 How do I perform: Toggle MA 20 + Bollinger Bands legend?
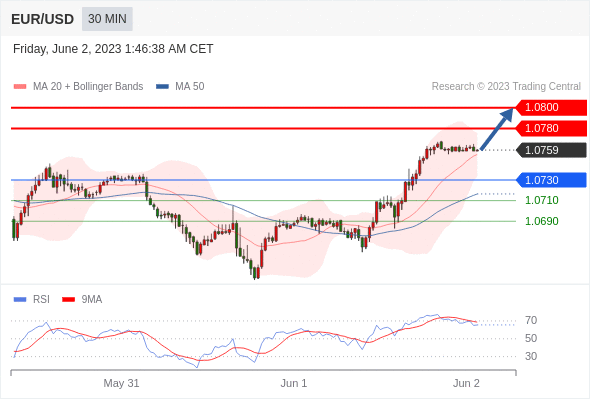click(x=78, y=87)
